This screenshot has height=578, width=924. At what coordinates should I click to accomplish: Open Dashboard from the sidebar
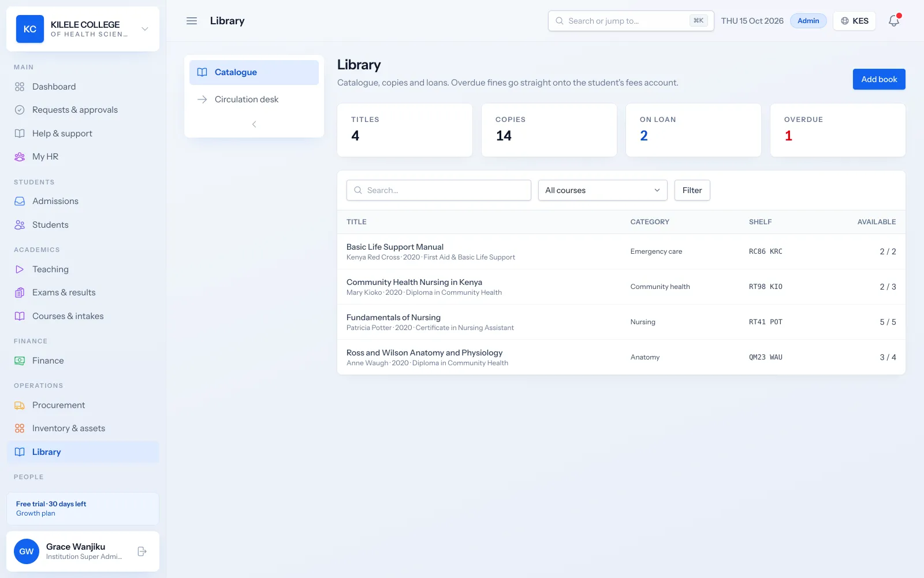coord(83,87)
